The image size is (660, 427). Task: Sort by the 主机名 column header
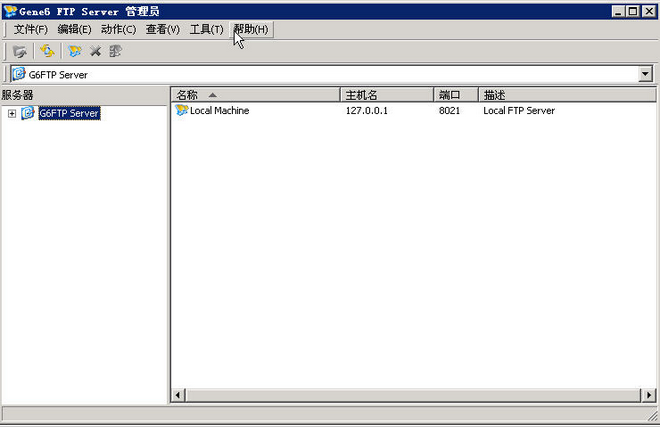tap(386, 95)
